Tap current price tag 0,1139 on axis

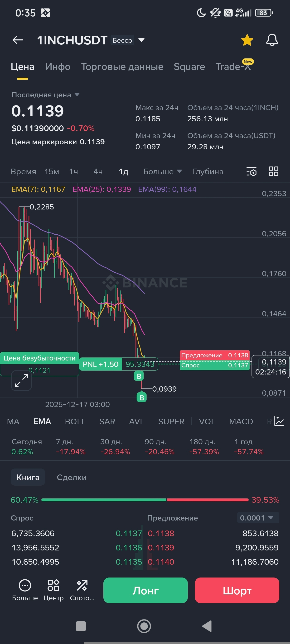click(271, 367)
